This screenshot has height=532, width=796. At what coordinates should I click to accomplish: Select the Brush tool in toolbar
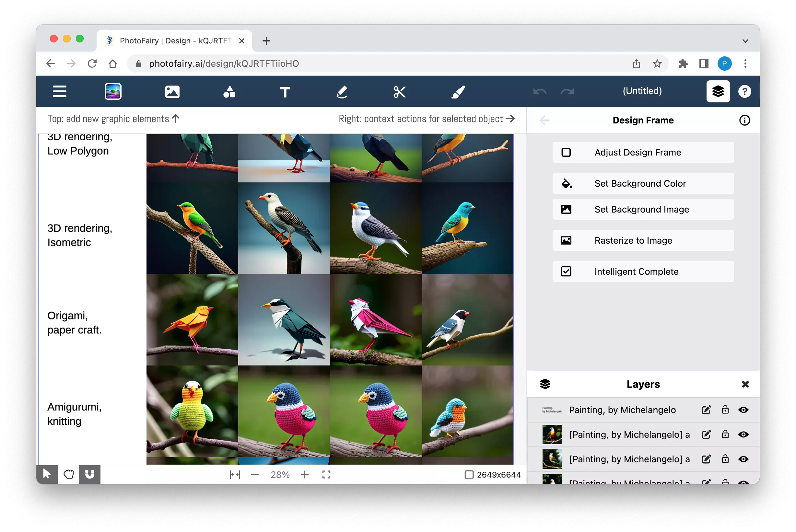point(457,92)
